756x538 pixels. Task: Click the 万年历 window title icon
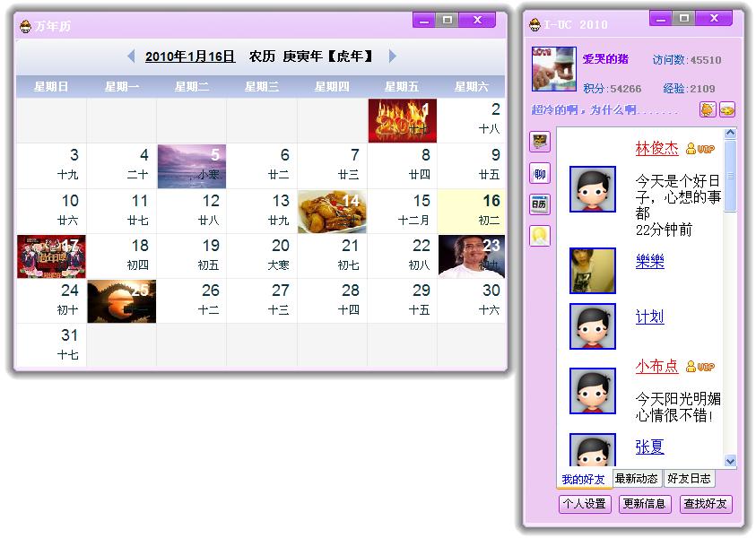(x=25, y=26)
